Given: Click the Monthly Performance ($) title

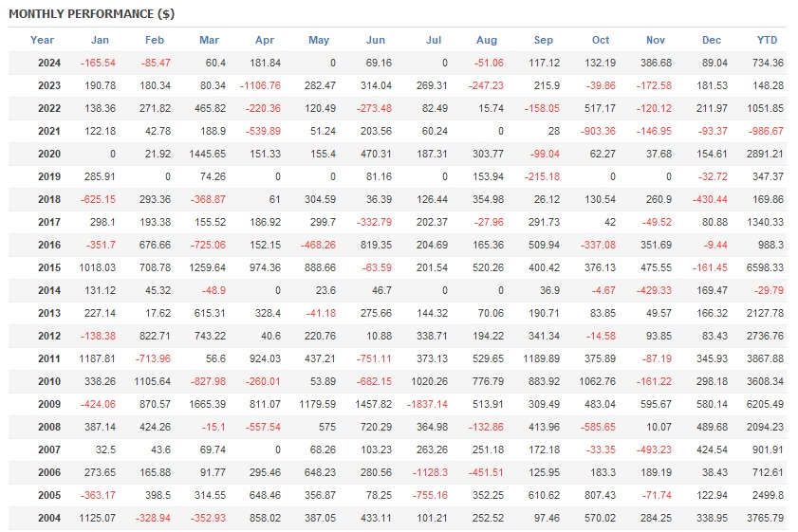Looking at the screenshot, I should [x=91, y=14].
